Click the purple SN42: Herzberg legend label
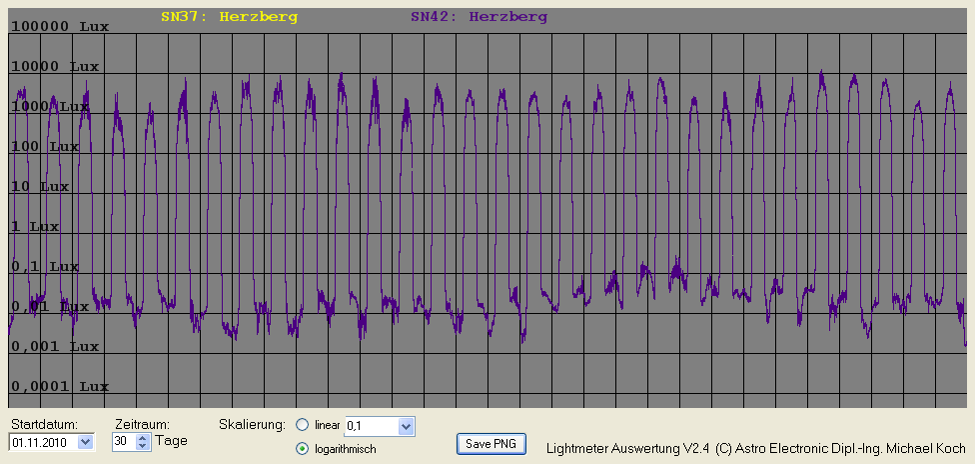 pos(479,17)
